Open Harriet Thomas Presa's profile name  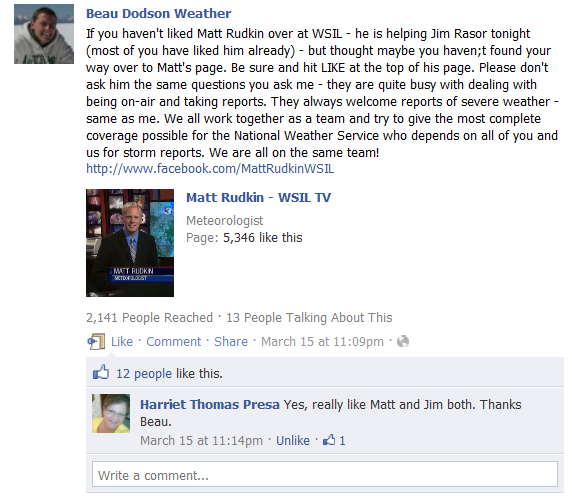210,404
